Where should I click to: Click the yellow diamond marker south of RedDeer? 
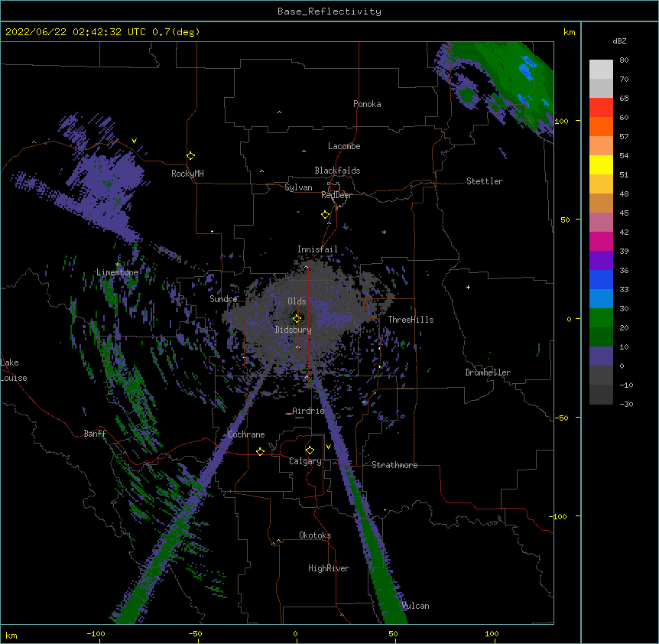[325, 215]
